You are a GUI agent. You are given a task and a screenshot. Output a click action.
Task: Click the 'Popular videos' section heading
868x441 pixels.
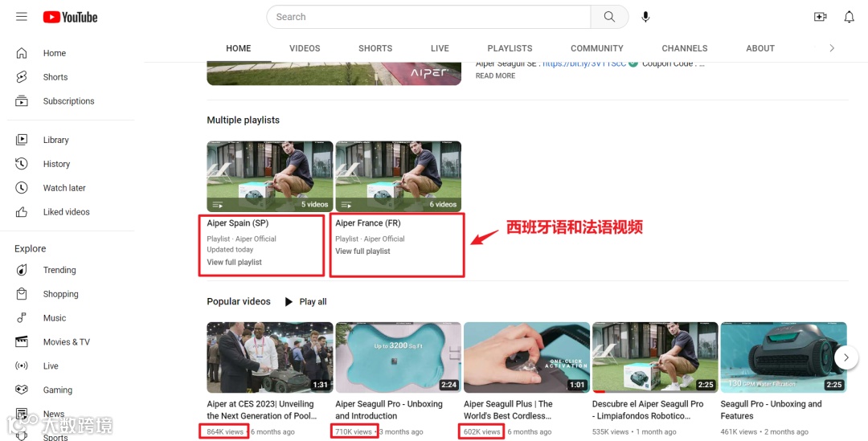(239, 301)
